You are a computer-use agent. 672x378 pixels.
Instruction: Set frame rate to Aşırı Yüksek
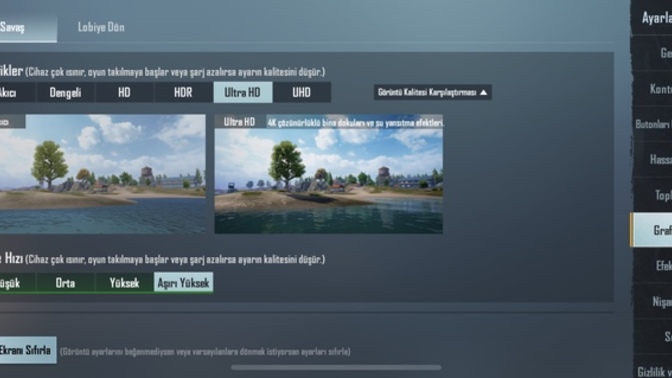[x=183, y=283]
